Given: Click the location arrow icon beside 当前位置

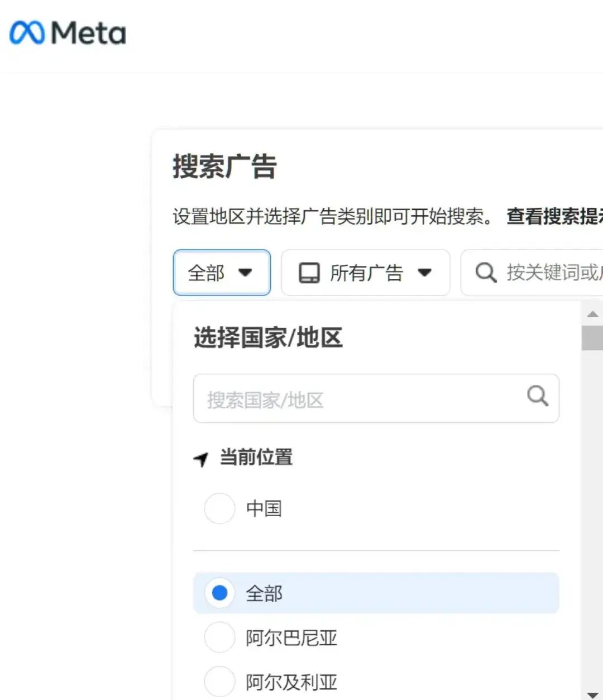Looking at the screenshot, I should coord(201,459).
